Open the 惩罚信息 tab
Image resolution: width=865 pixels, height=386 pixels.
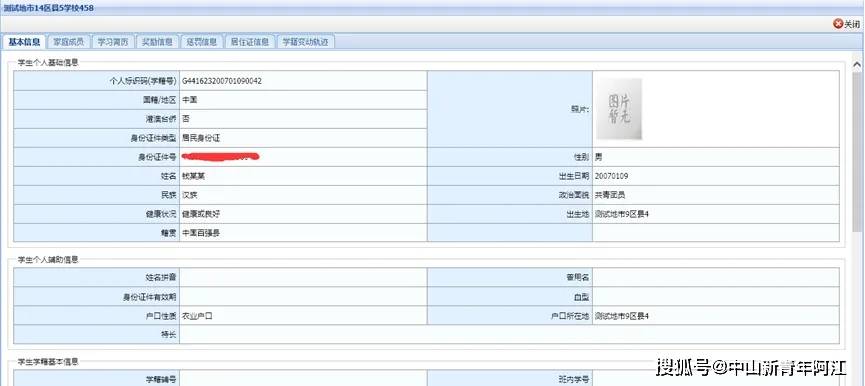tap(201, 42)
